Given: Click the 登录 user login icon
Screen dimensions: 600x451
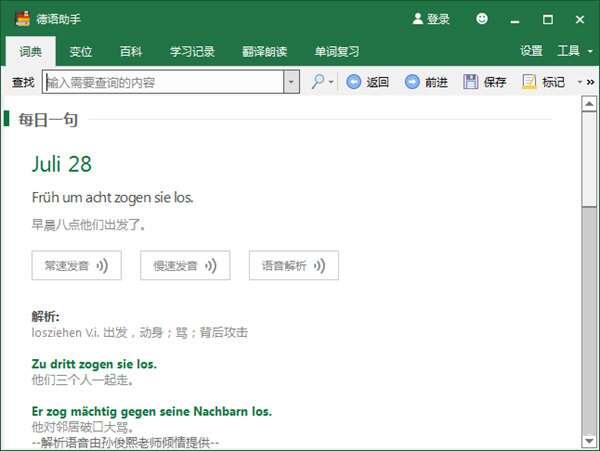Looking at the screenshot, I should point(418,19).
